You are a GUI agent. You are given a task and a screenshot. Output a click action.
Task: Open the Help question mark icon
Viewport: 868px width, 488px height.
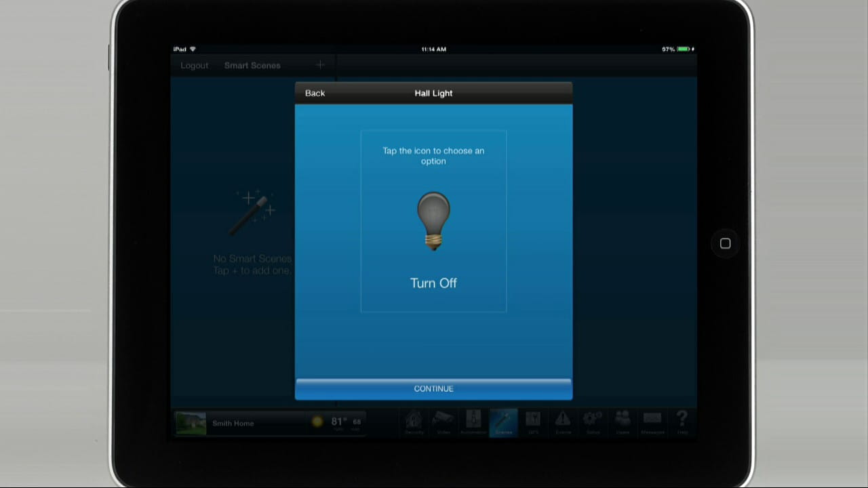pyautogui.click(x=682, y=422)
